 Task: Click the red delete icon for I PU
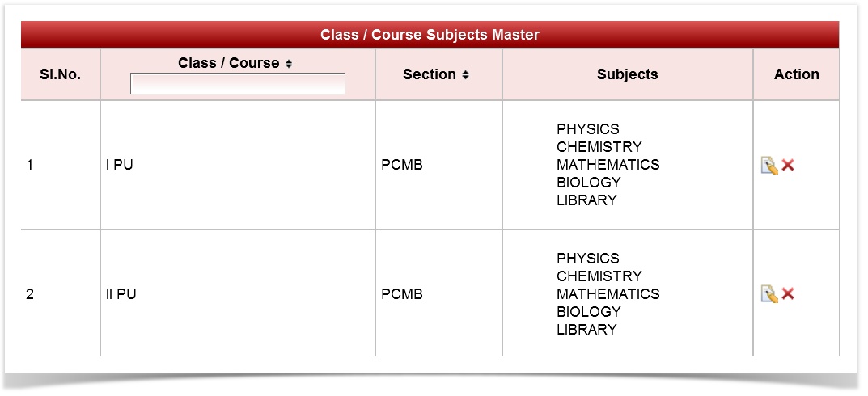coord(788,165)
